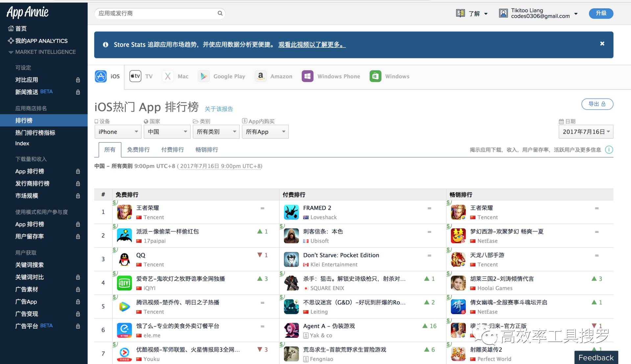The height and width of the screenshot is (364, 631).
Task: Dismiss the Store Stats banner
Action: (602, 44)
